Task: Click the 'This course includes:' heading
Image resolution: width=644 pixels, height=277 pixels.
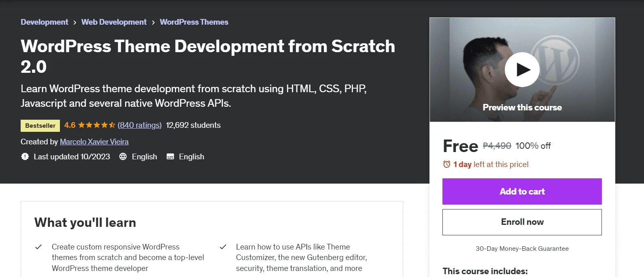Action: click(x=485, y=271)
